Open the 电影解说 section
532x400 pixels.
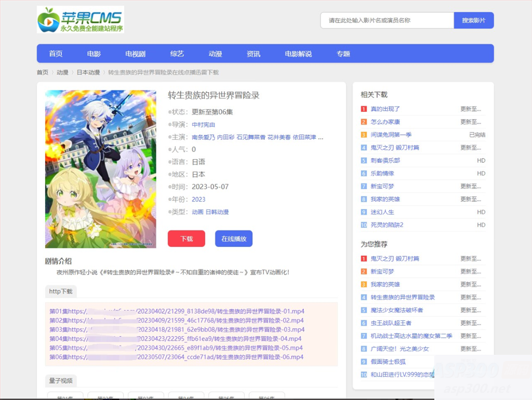297,54
